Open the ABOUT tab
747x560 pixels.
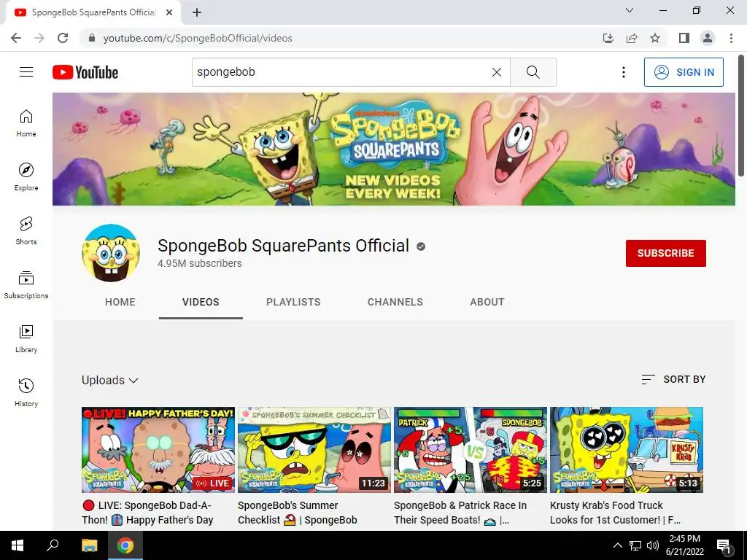(x=487, y=302)
